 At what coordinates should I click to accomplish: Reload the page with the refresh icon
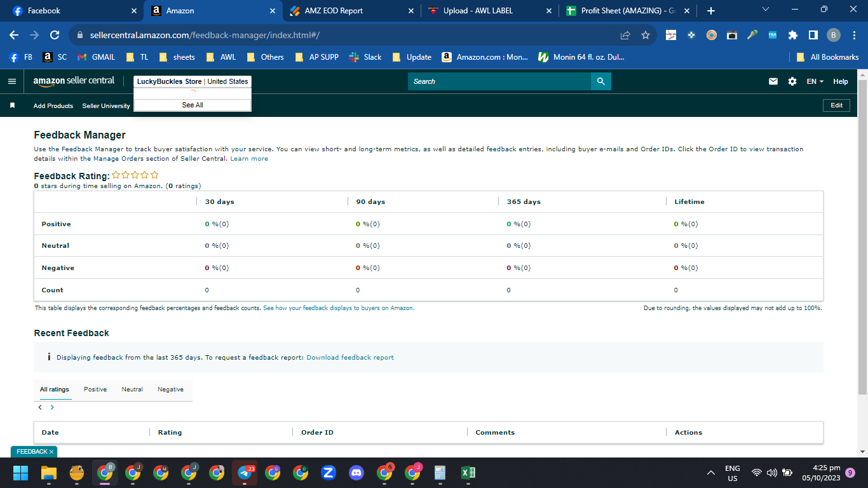55,35
